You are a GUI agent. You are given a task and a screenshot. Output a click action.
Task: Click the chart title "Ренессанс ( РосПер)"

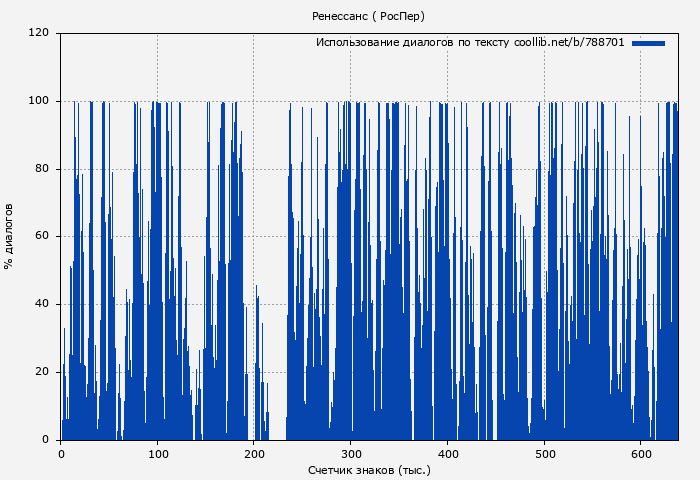(368, 17)
